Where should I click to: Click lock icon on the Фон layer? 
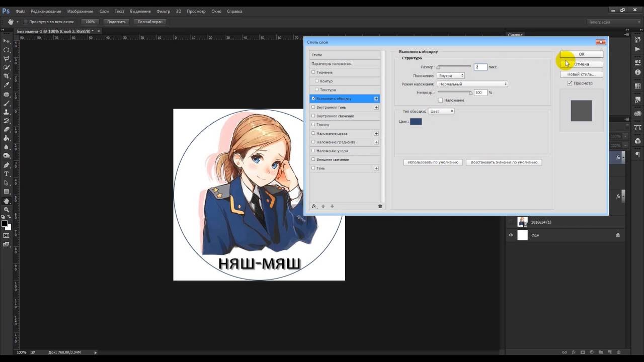tap(618, 235)
